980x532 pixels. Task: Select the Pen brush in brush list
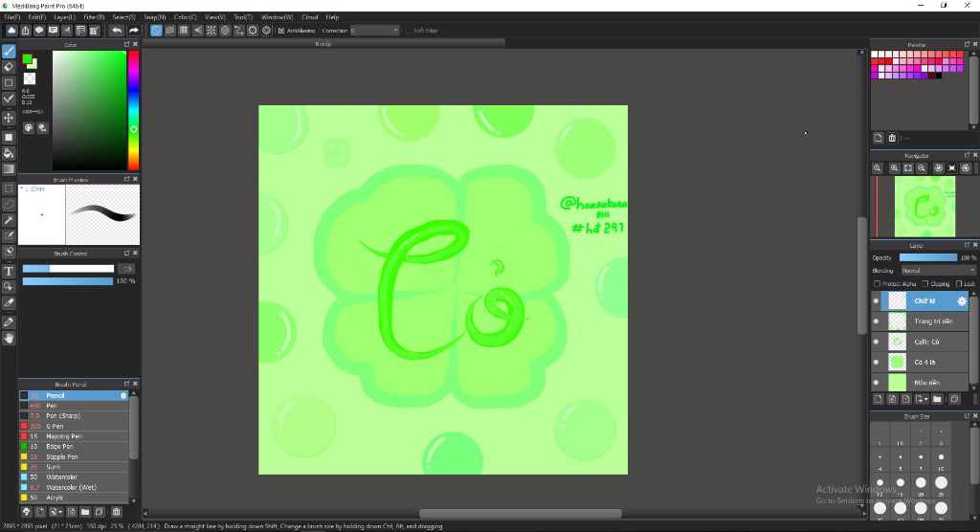pos(74,406)
